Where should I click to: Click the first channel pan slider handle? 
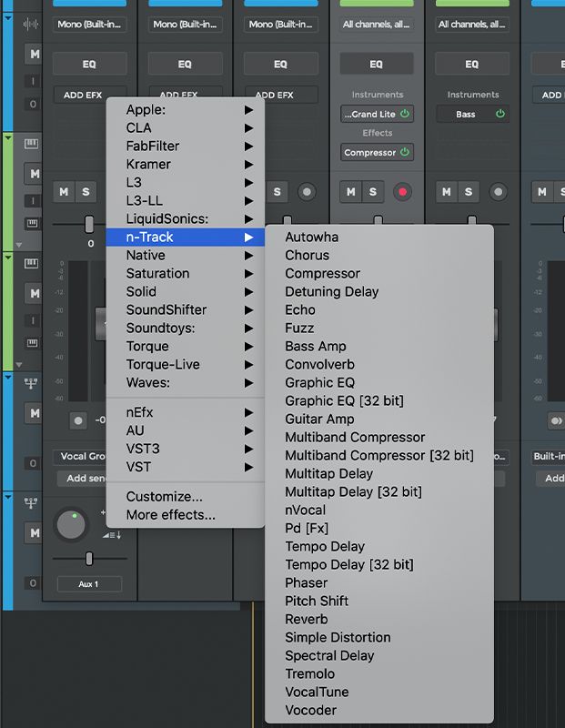[x=89, y=224]
